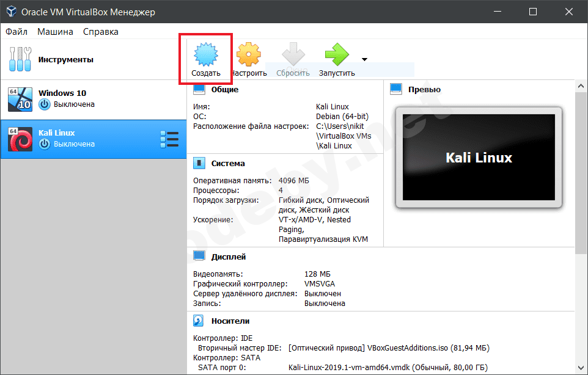588x375 pixels.
Task: Expand the dropdown arrow next to Запустить
Action: click(x=364, y=59)
